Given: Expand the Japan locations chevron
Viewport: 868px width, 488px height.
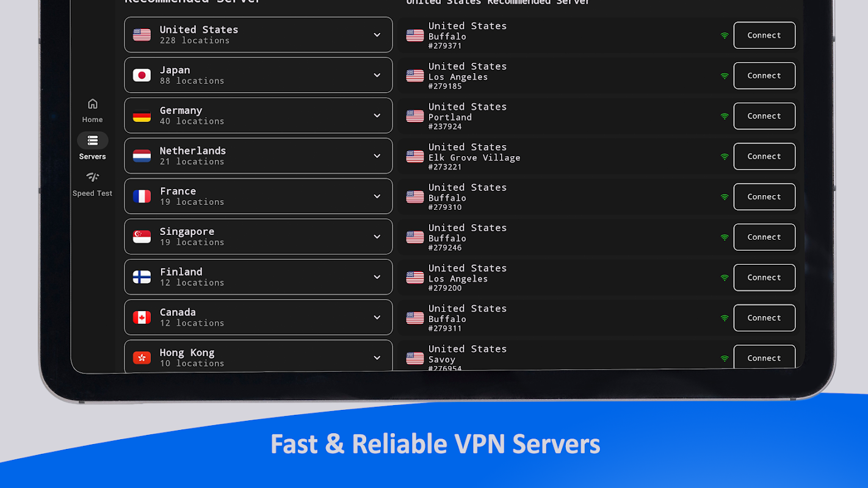Looking at the screenshot, I should coord(377,75).
